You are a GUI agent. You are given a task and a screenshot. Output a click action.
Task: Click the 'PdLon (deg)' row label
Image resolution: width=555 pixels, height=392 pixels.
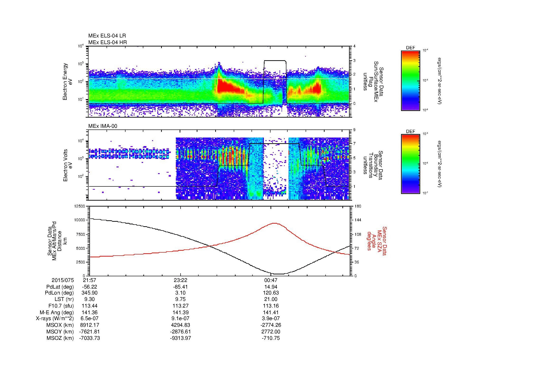60,293
